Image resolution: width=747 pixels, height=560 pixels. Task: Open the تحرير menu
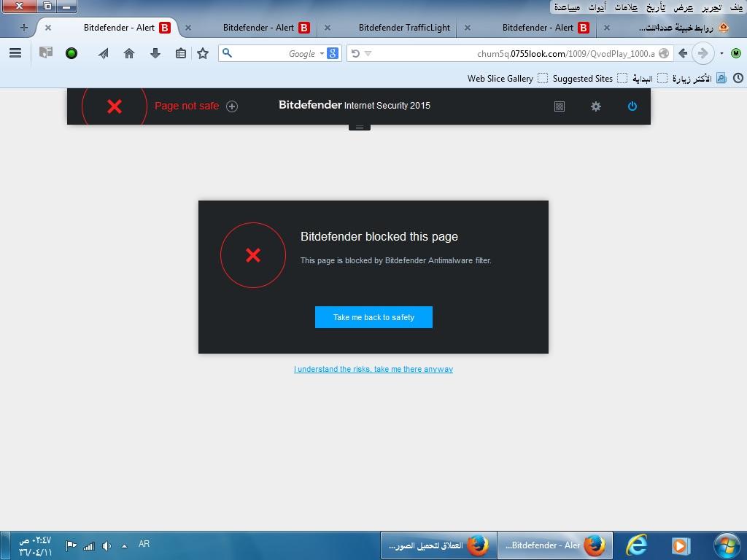(x=711, y=7)
